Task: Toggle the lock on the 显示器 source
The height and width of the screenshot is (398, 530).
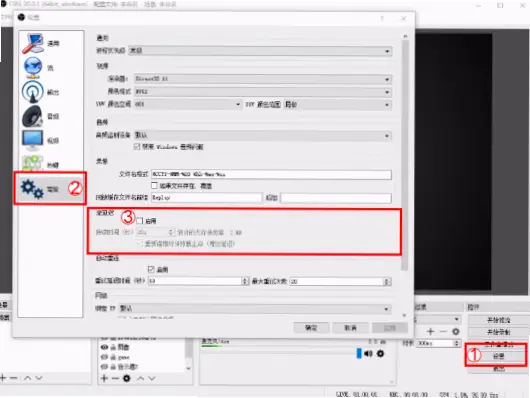Action: 113,367
